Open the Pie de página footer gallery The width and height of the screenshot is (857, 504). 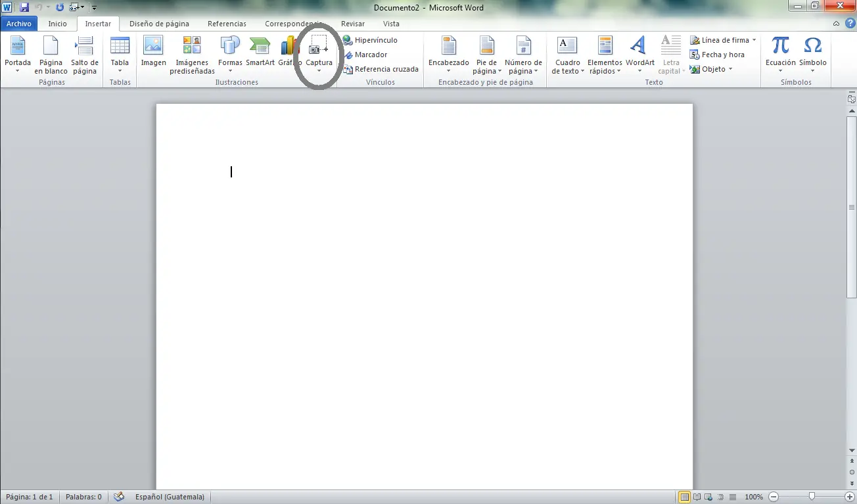tap(486, 55)
